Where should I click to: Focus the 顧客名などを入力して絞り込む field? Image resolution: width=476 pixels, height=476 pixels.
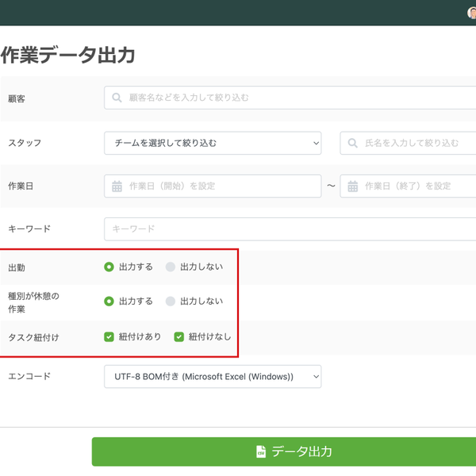[x=290, y=98]
